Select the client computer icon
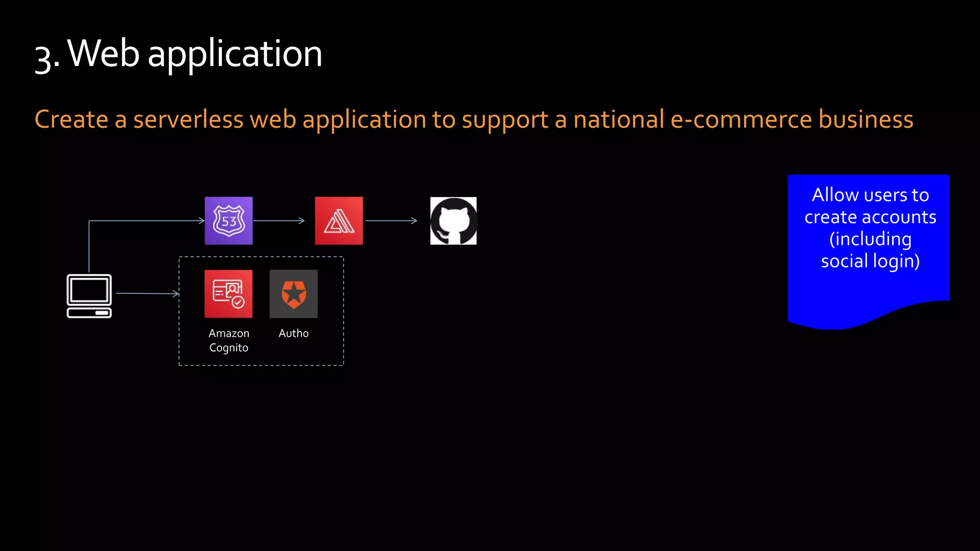Viewport: 980px width, 551px height. [x=89, y=296]
